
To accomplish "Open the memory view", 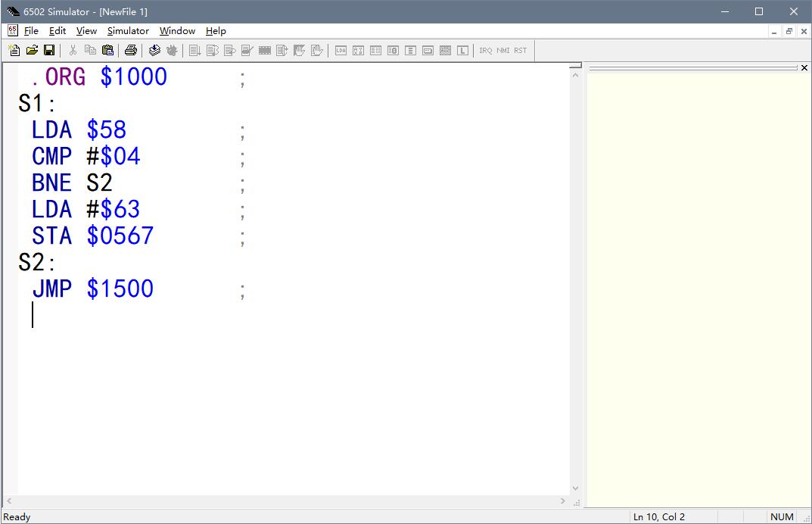I will pos(375,50).
